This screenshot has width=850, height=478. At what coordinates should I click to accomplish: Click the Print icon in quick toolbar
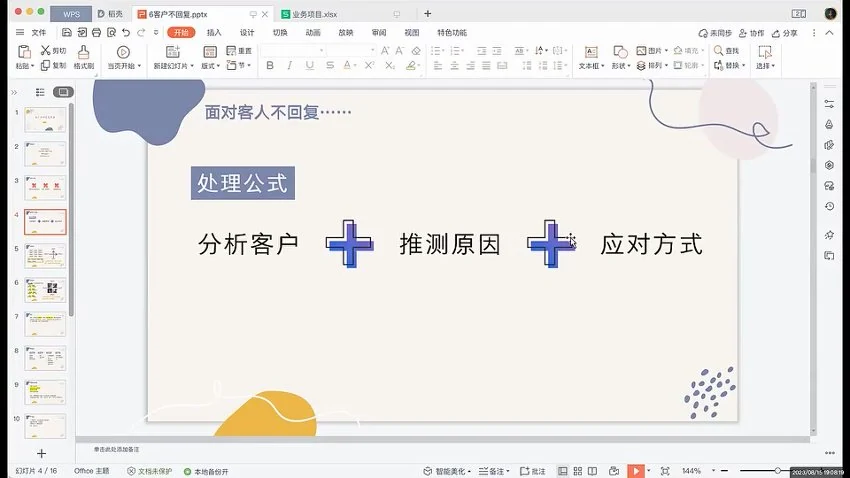pyautogui.click(x=96, y=33)
